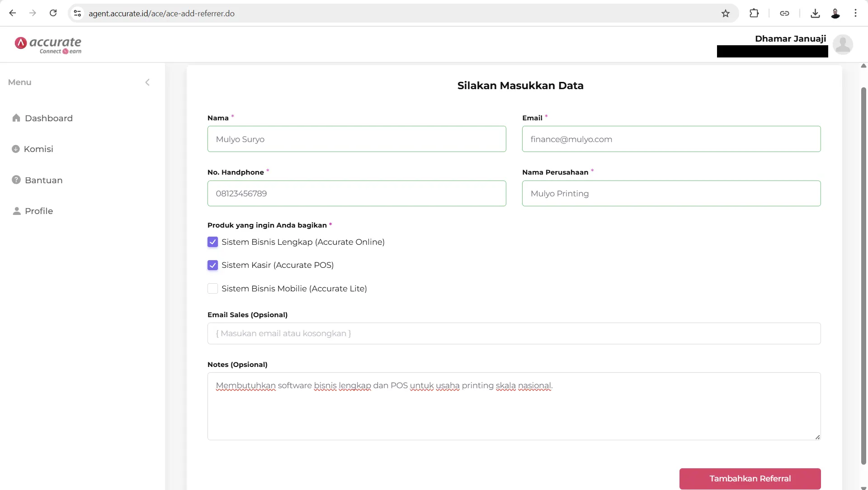Screen dimensions: 868x490
Task: Go back with the browser back arrow
Action: pos(13,13)
